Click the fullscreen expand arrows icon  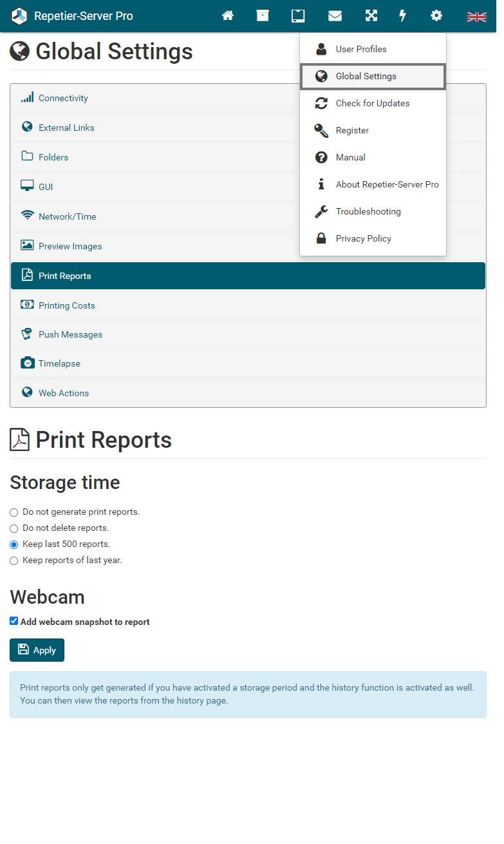point(371,16)
